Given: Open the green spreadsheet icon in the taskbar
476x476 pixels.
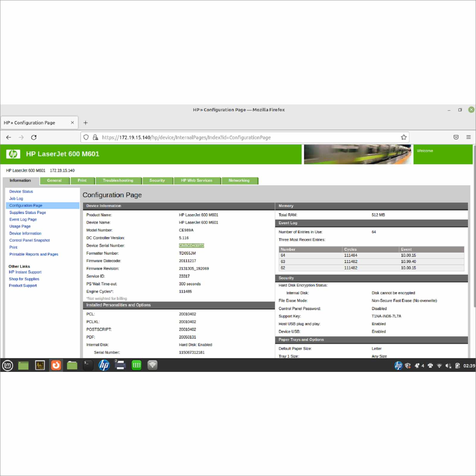Looking at the screenshot, I should [137, 365].
